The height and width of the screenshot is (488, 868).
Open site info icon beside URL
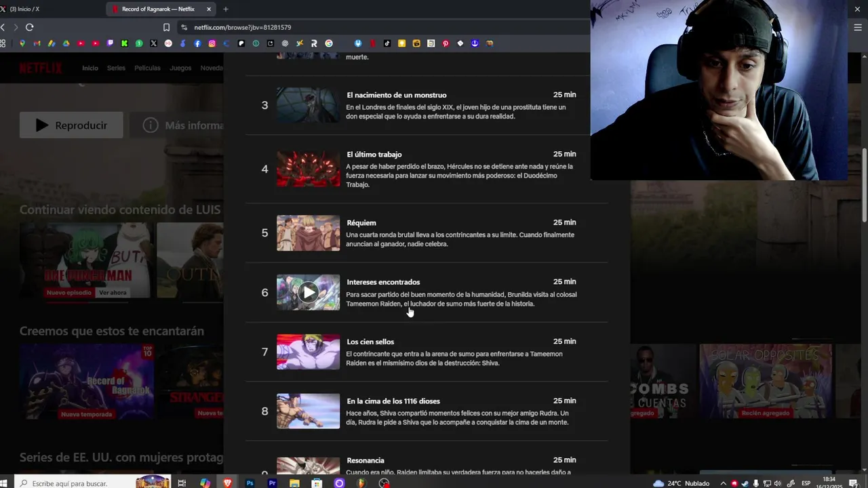click(x=184, y=27)
